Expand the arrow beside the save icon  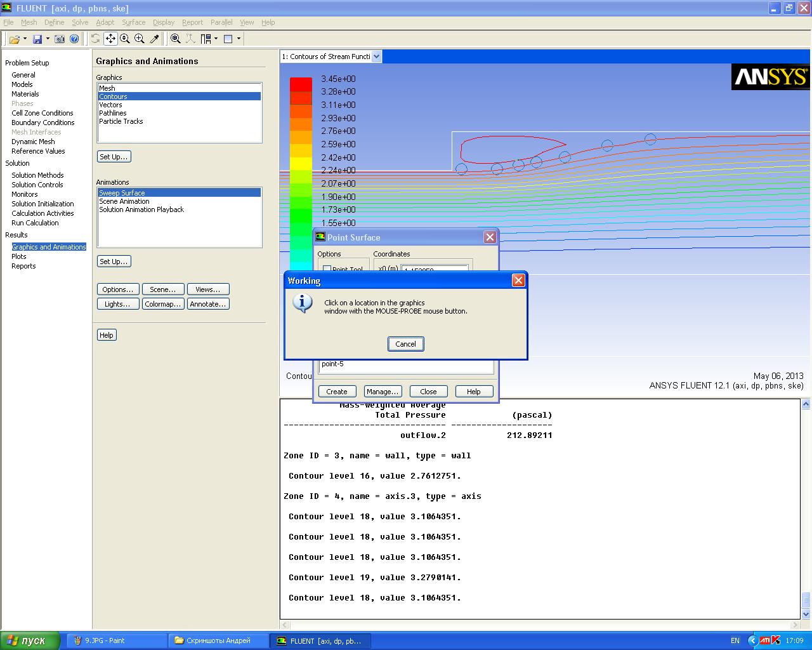[x=48, y=39]
